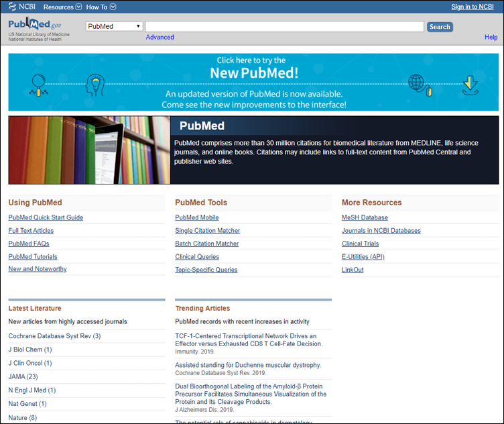Click the Latest Literature heading

point(35,308)
